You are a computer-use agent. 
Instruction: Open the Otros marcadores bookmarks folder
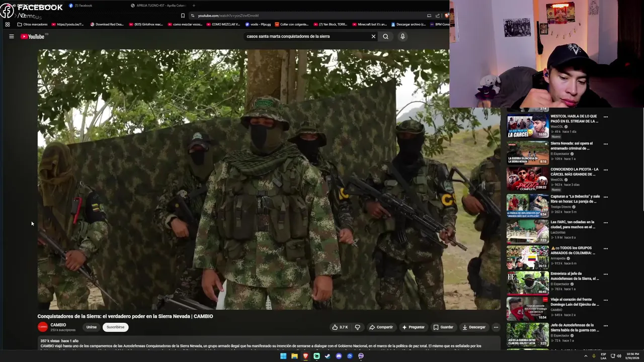(32, 24)
